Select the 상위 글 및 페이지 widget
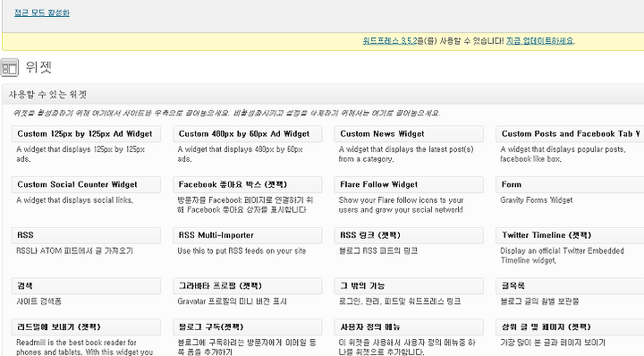The width and height of the screenshot is (644, 356). pos(570,327)
